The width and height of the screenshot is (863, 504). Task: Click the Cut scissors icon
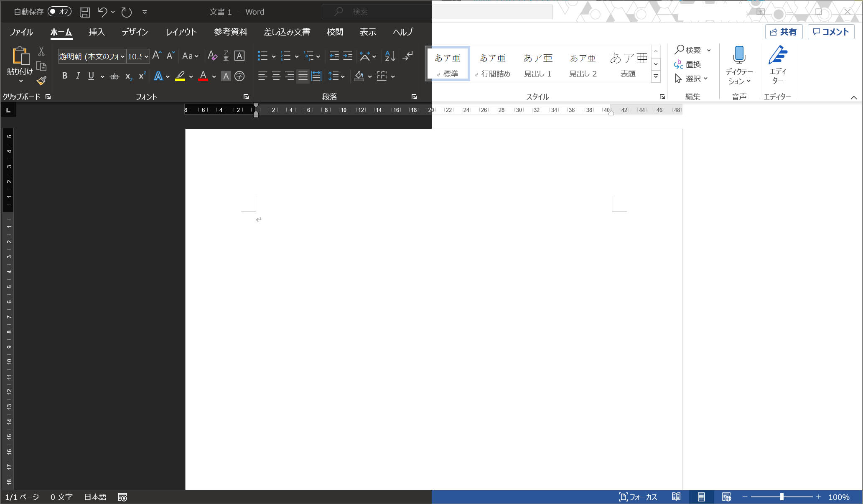[x=41, y=51]
